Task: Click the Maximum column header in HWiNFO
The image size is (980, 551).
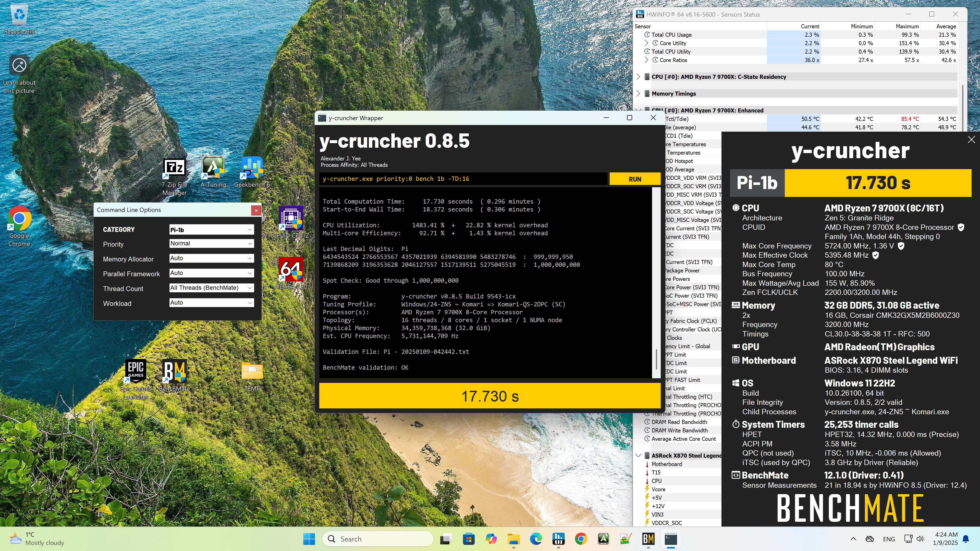Action: tap(906, 26)
